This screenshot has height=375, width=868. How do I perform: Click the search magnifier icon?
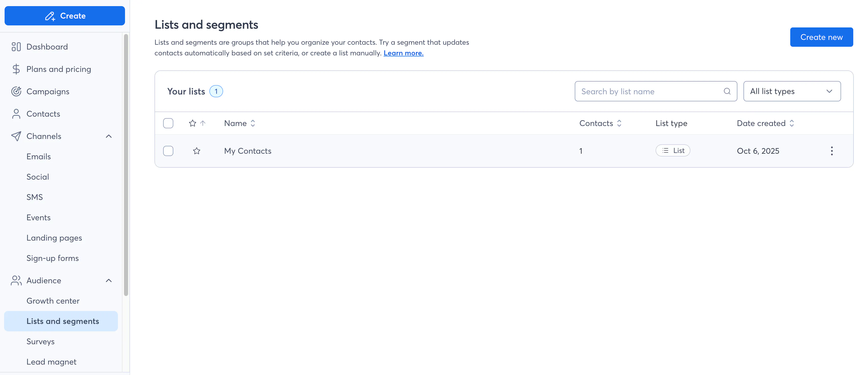point(727,91)
